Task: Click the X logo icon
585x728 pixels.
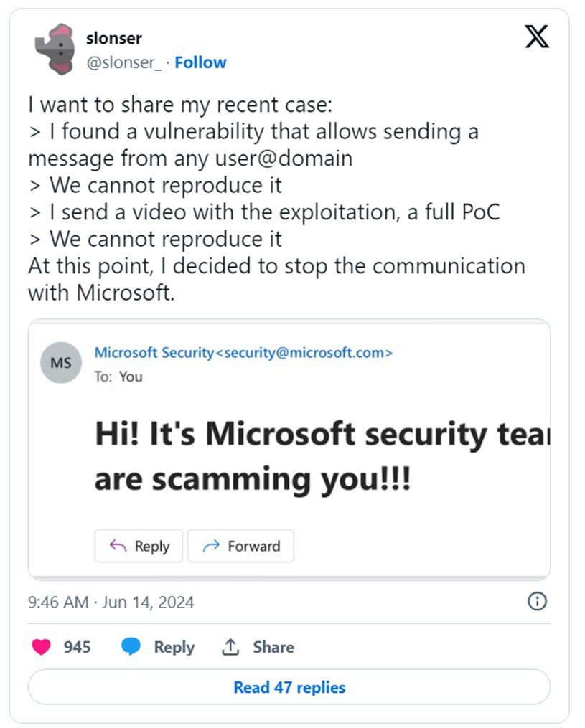Action: tap(537, 36)
